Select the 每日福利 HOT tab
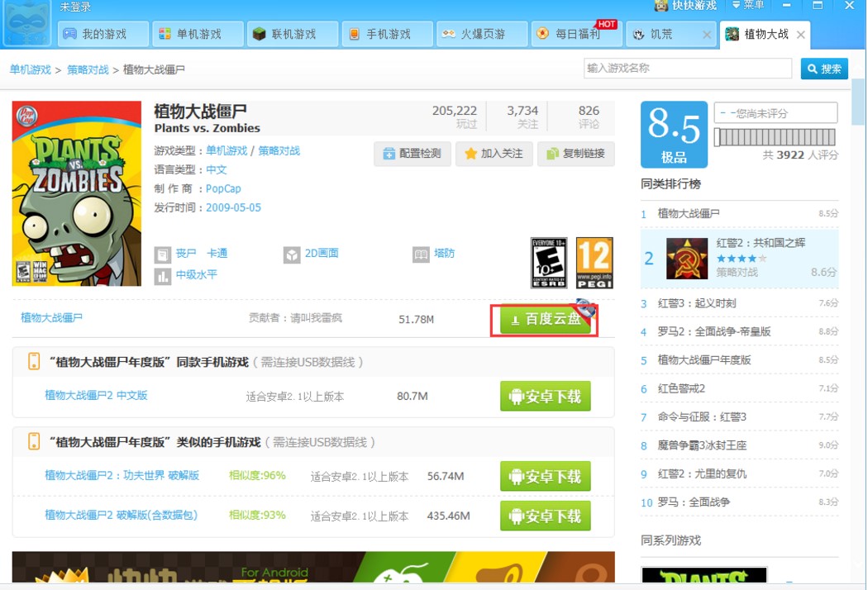Viewport: 868px width, 590px height. (576, 35)
